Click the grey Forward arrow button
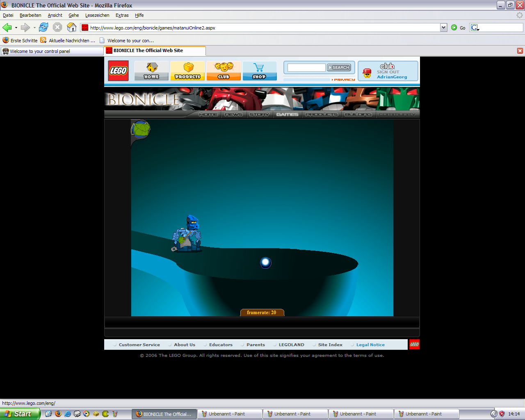Screen dimensions: 525x420 [x=25, y=27]
